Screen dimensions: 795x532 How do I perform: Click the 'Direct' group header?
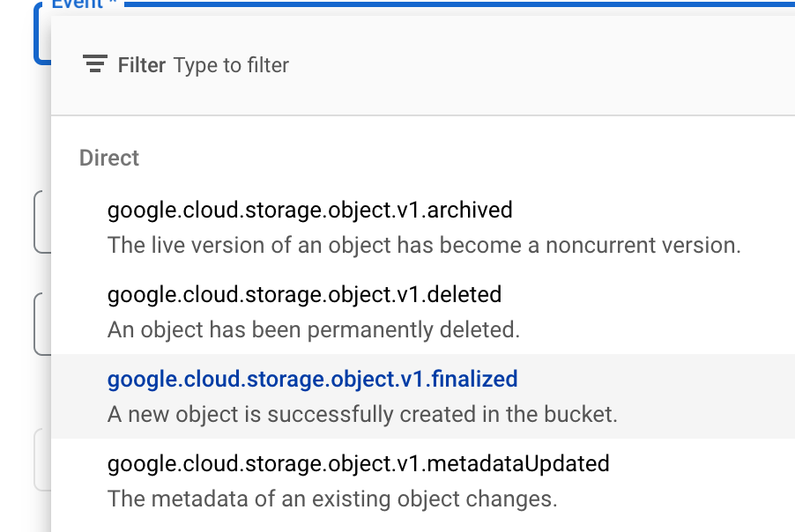(109, 159)
